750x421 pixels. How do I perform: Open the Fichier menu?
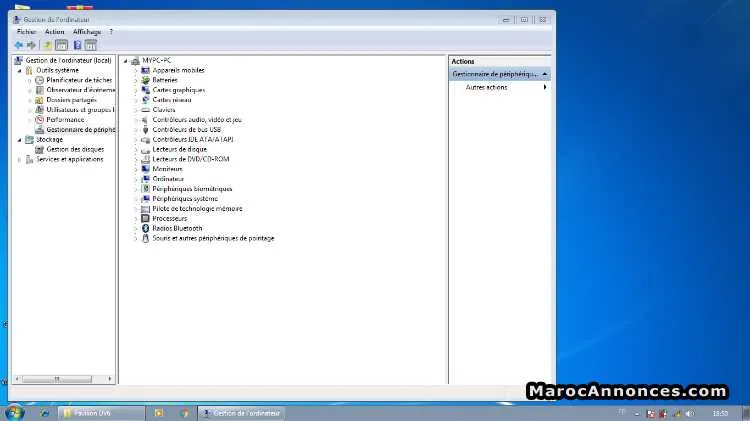click(26, 32)
